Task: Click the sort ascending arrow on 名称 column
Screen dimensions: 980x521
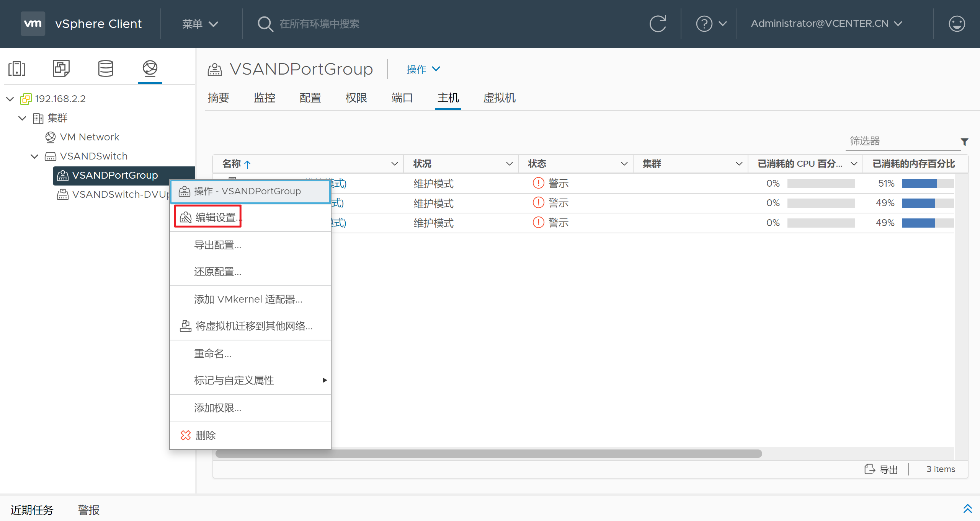Action: (247, 164)
